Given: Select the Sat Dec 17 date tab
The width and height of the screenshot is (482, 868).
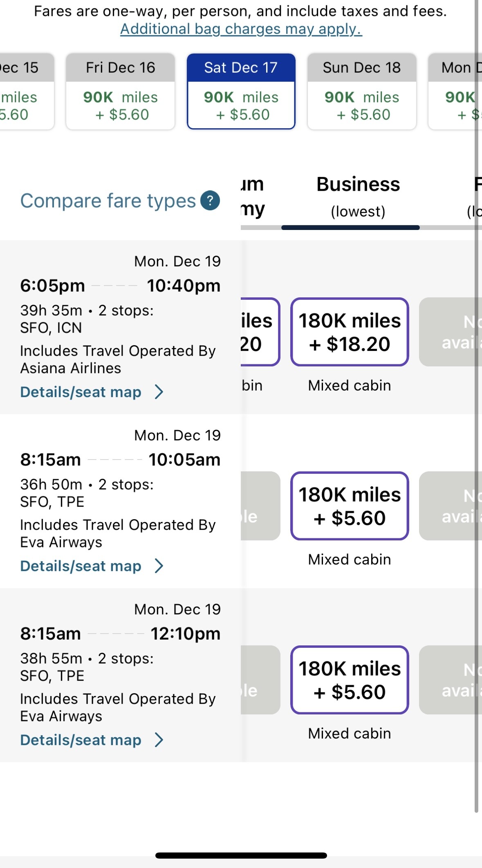Looking at the screenshot, I should click(241, 91).
